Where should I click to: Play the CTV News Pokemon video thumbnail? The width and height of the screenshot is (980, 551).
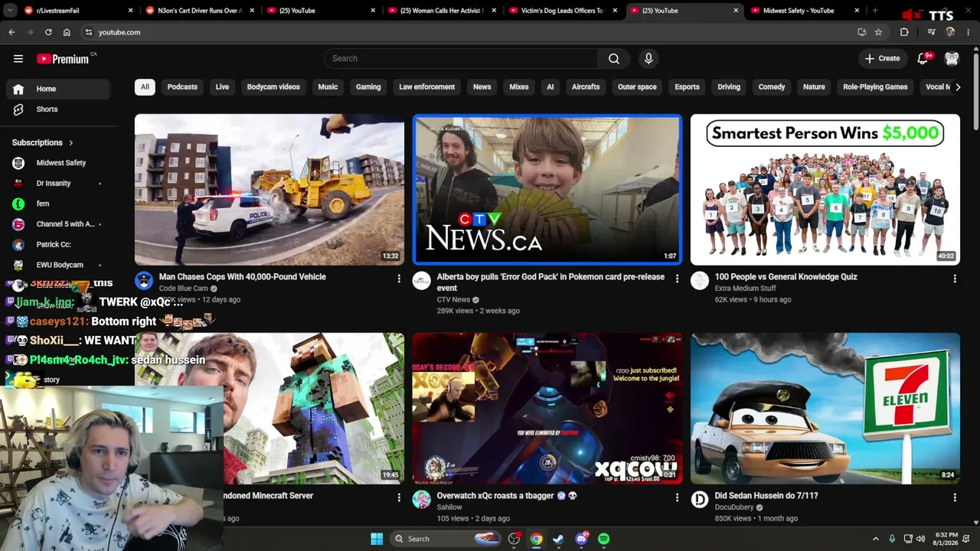pos(547,190)
